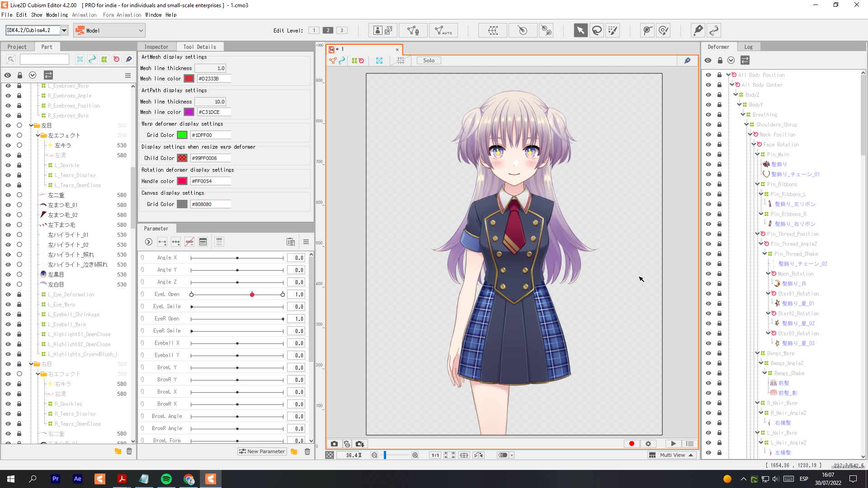Toggle visibility of BodyZ deformer

click(708, 95)
